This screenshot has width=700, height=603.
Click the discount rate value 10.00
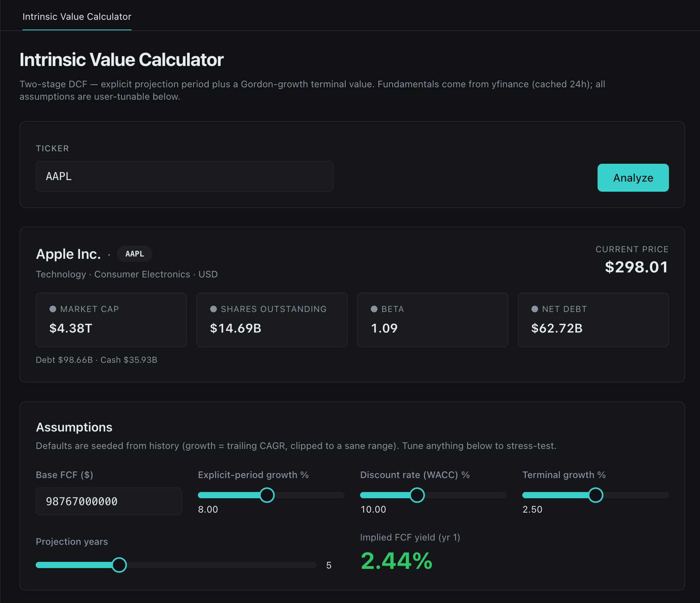coord(373,509)
